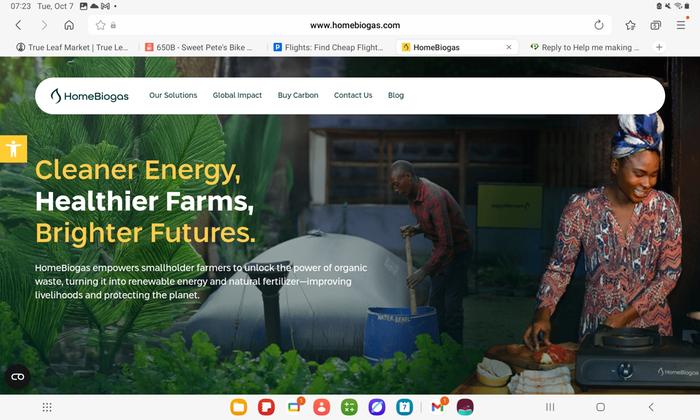The width and height of the screenshot is (700, 420).
Task: Switch to the Flights: Find Cheap Flights tab
Action: click(329, 47)
